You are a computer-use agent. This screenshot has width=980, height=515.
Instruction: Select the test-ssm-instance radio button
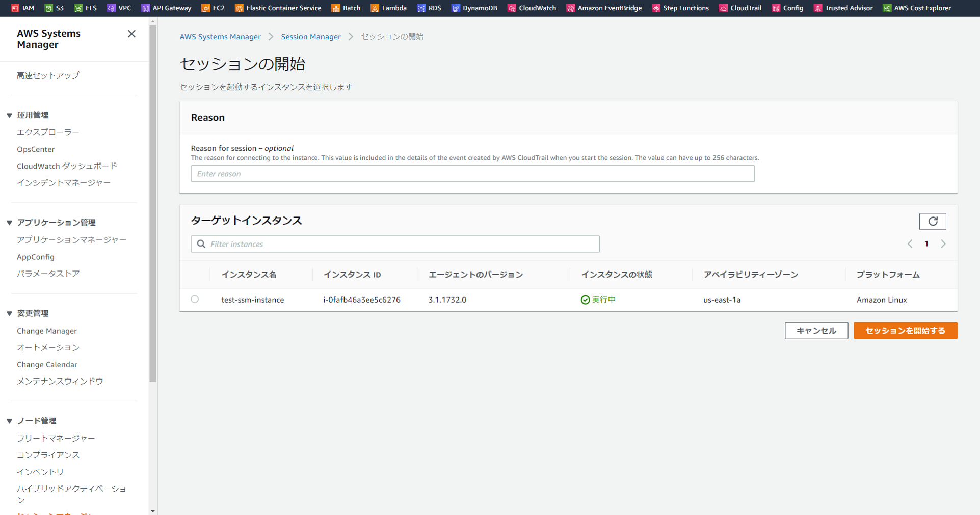(195, 300)
